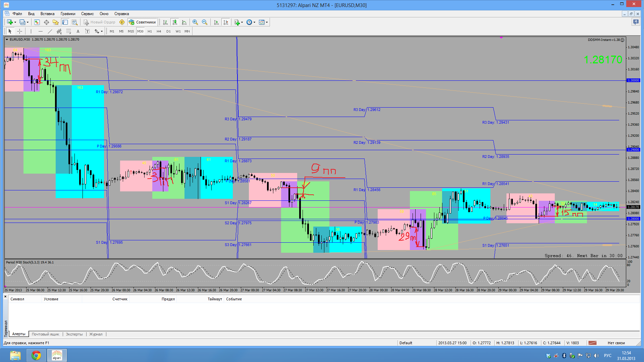Open the Сервис menu
644x362 pixels.
click(87, 14)
